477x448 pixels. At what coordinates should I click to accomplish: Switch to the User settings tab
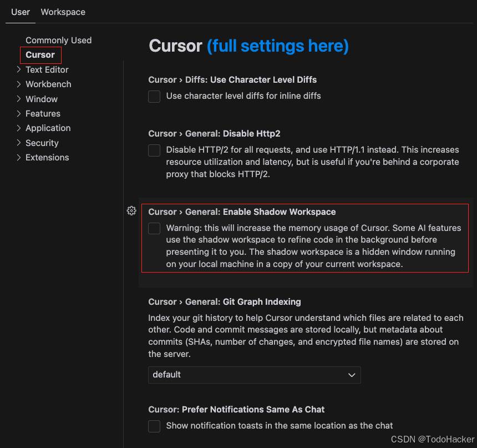click(x=21, y=12)
